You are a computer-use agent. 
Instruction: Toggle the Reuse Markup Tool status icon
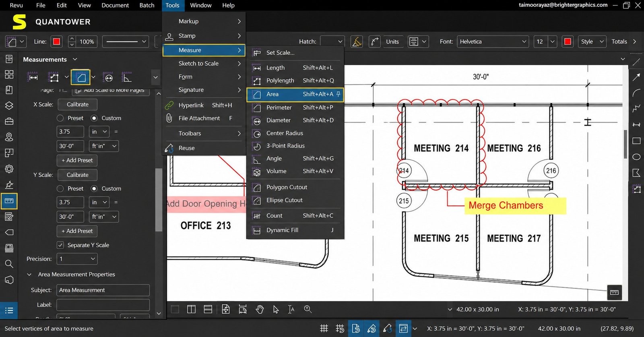coord(388,329)
